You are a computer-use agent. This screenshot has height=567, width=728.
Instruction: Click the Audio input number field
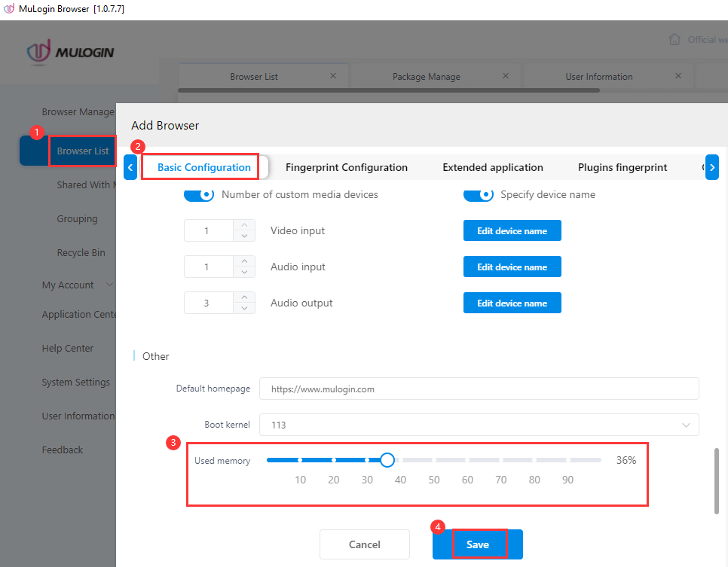[x=209, y=267]
